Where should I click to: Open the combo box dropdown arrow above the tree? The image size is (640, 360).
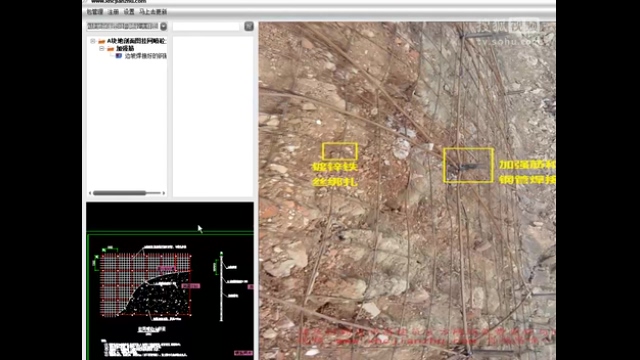point(163,26)
